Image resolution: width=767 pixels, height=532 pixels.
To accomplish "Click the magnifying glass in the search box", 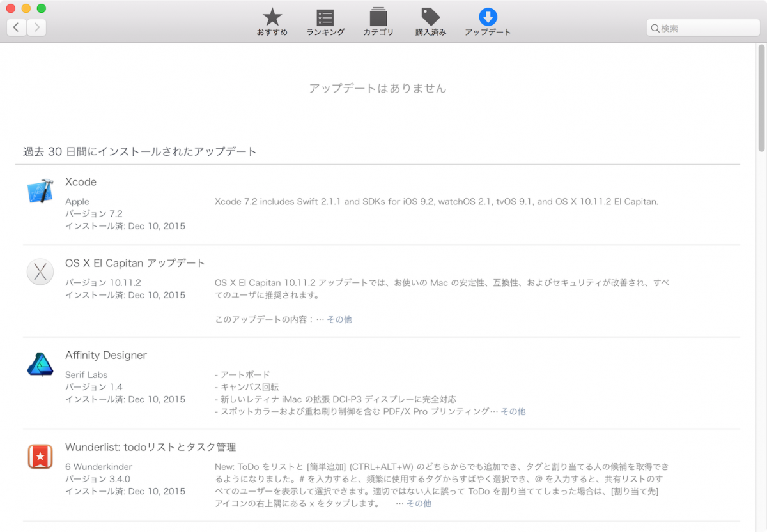I will 655,28.
